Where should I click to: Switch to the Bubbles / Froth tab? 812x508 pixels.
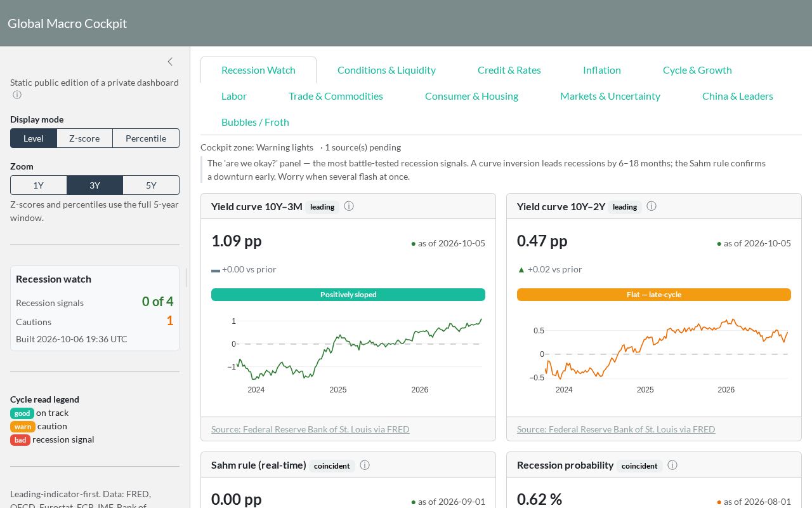coord(255,122)
